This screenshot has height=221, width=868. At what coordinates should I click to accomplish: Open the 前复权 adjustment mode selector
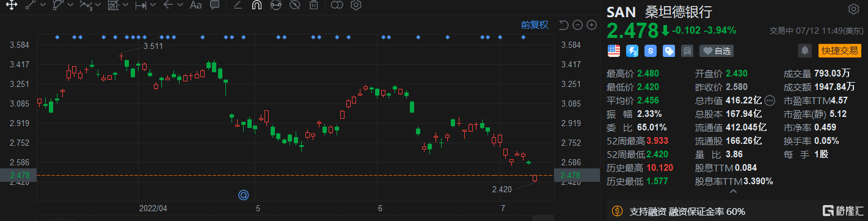coord(534,25)
